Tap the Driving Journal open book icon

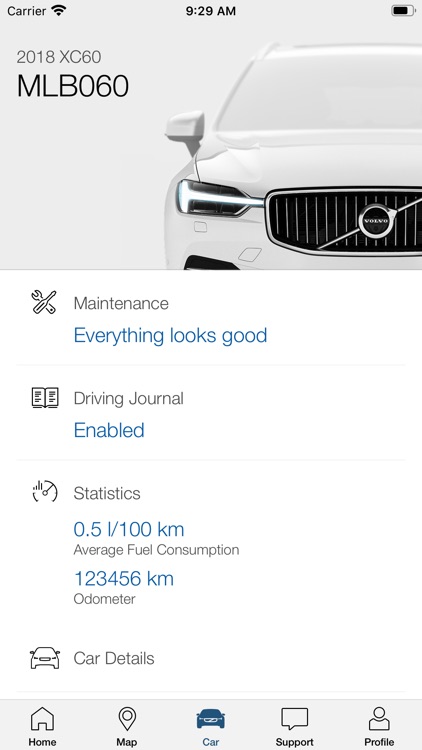(x=45, y=398)
